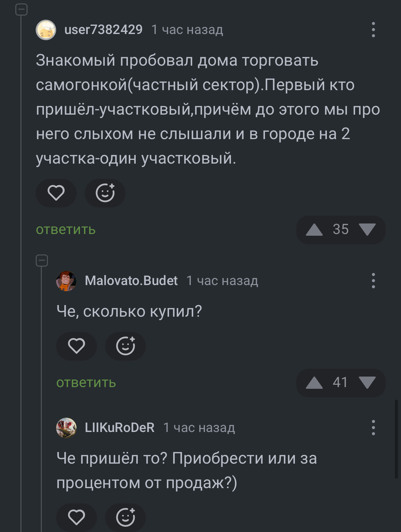Open the three-dot menu for Malovato.Budet's comment
Image resolution: width=401 pixels, height=532 pixels.
[373, 281]
